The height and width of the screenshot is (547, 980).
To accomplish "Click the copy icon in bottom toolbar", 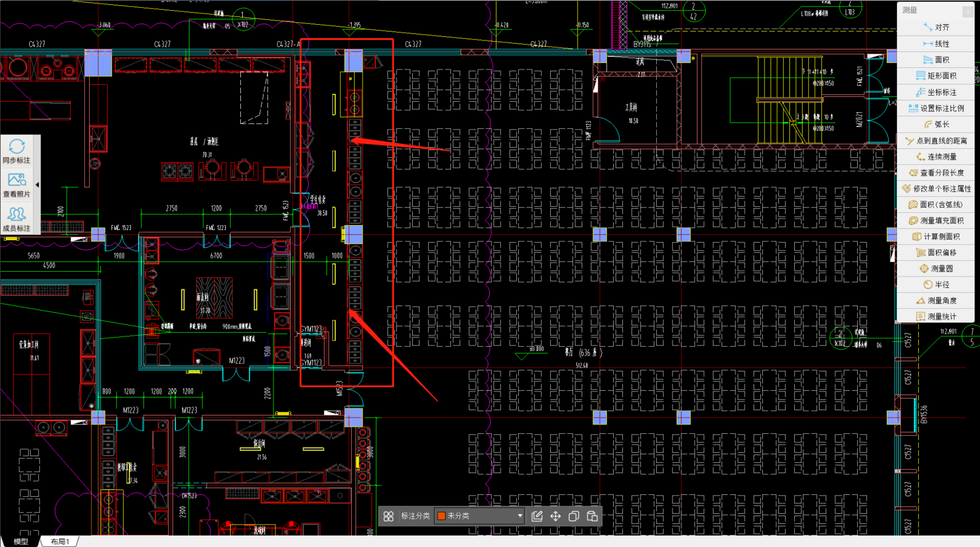I will 574,516.
